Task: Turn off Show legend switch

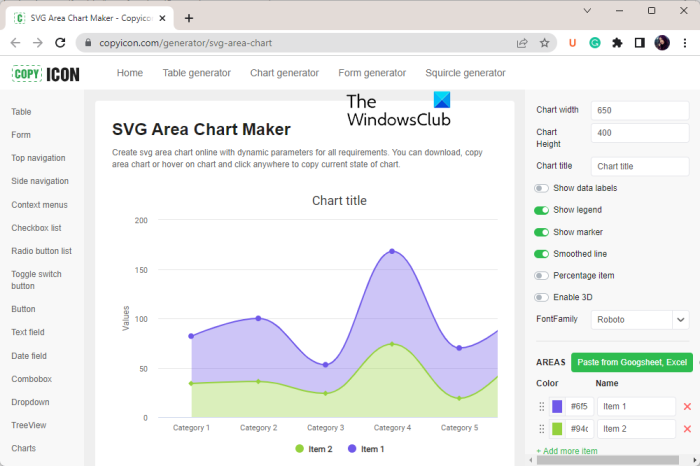Action: coord(541,210)
